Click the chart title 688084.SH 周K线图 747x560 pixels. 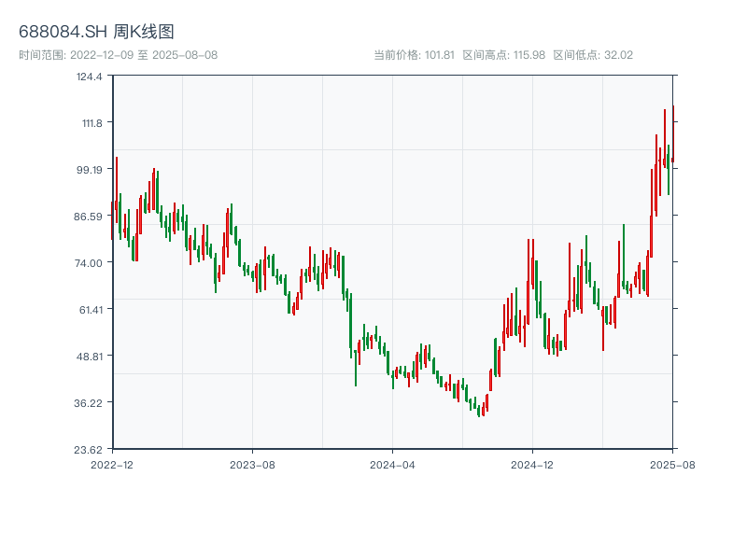click(x=96, y=32)
